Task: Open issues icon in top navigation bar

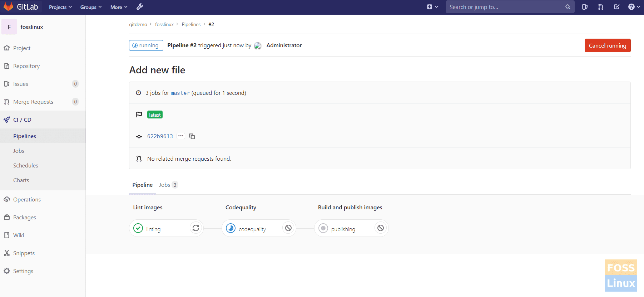Action: click(x=585, y=7)
